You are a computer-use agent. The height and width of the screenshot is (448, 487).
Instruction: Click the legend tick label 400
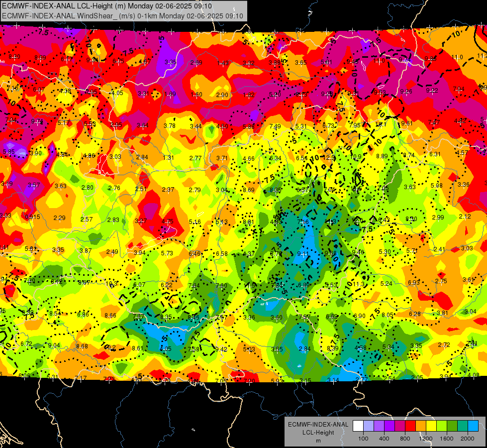384,439
